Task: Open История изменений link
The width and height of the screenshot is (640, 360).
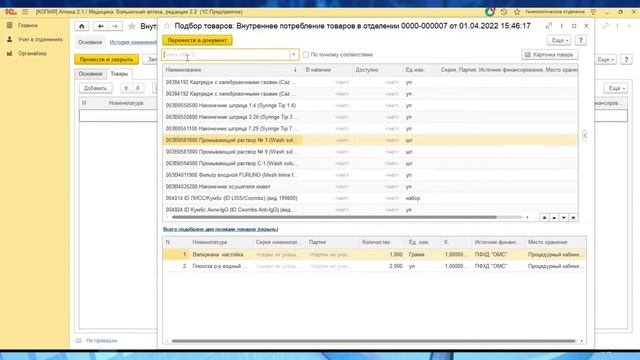Action: coord(133,42)
